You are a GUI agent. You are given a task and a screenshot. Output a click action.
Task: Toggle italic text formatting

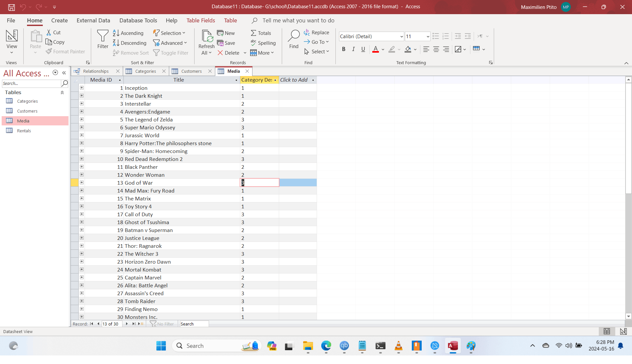coord(353,49)
